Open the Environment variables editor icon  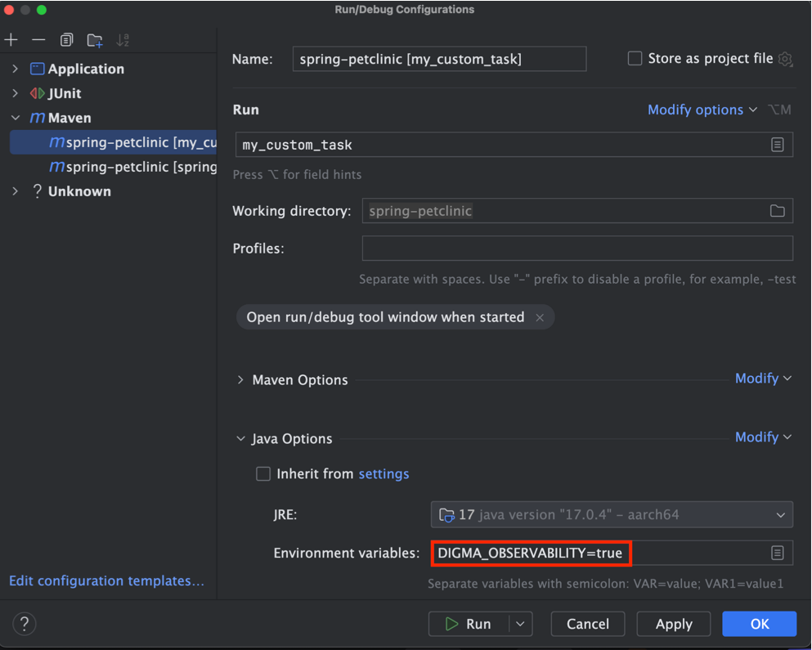pos(777,554)
